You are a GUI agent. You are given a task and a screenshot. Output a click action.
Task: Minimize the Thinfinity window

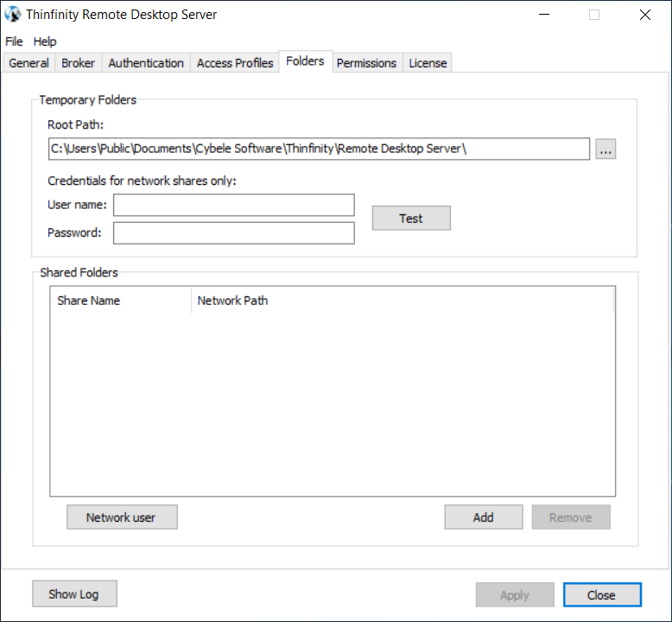544,15
